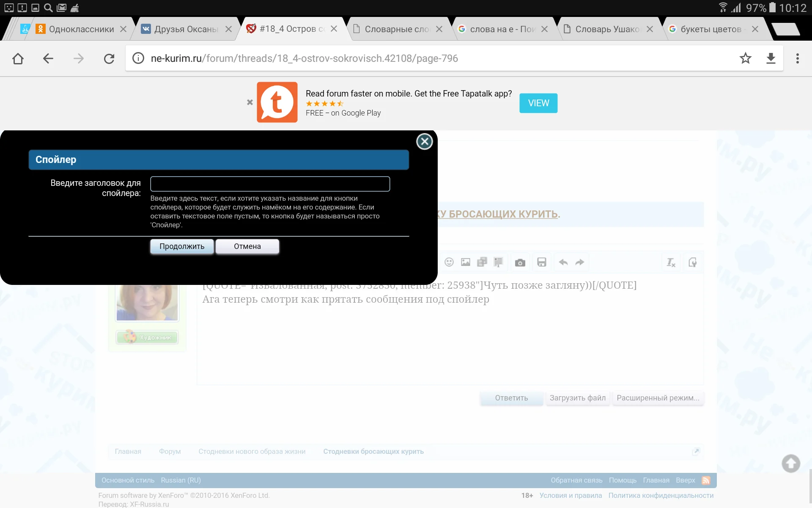Image resolution: width=812 pixels, height=508 pixels.
Task: Open the RSS feed icon in footer
Action: 705,480
